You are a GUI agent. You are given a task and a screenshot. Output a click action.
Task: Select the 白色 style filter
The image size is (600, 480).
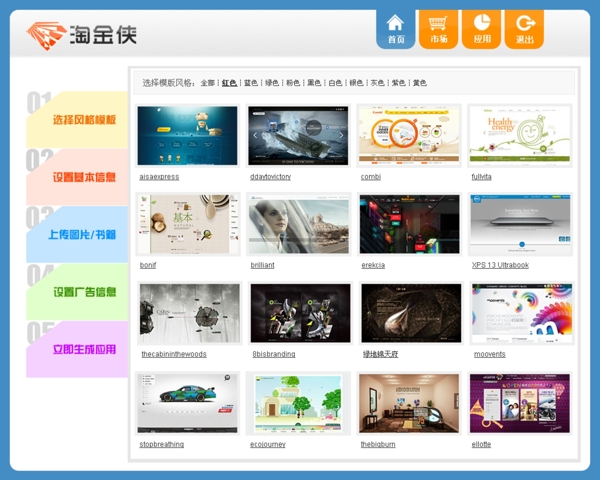(x=335, y=83)
